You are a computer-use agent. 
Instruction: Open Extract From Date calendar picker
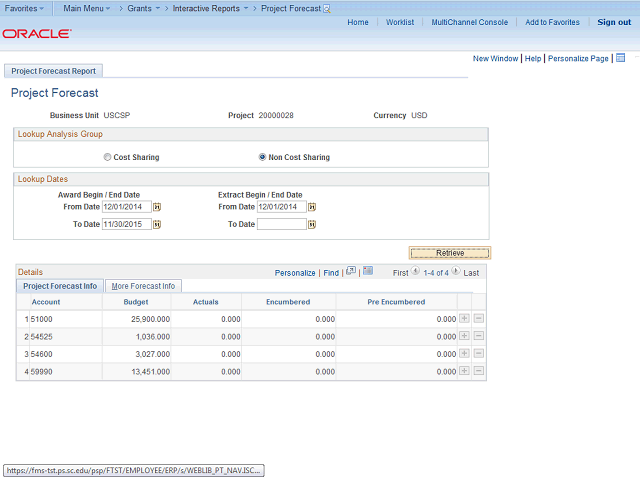[312, 207]
